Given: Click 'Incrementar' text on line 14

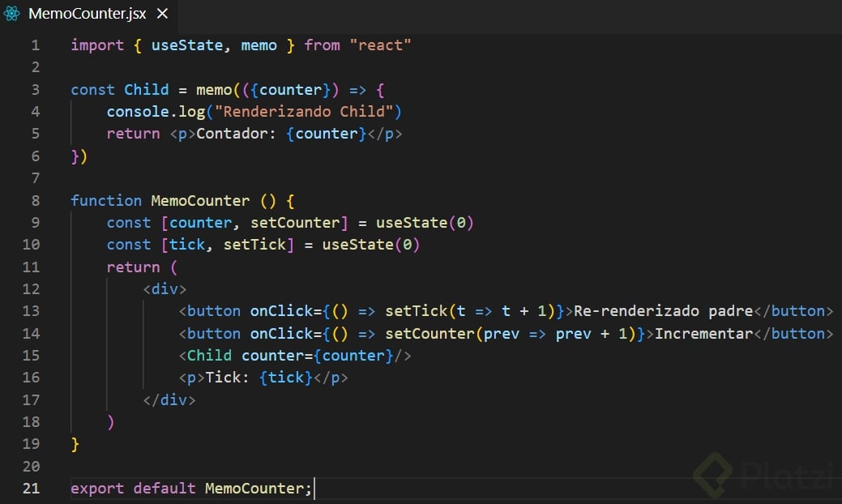Looking at the screenshot, I should tap(704, 334).
